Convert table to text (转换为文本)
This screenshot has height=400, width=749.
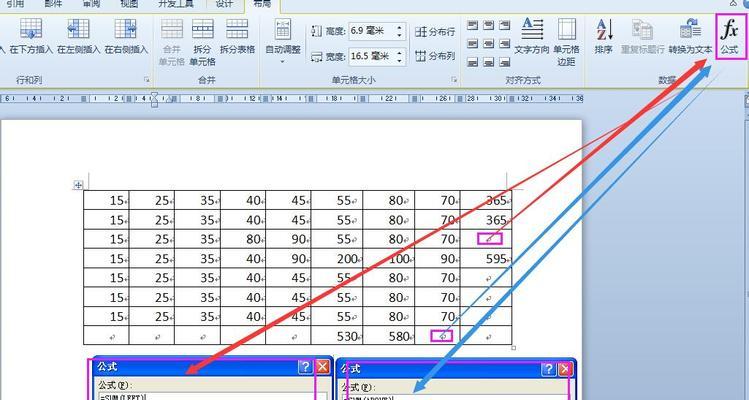click(x=690, y=36)
